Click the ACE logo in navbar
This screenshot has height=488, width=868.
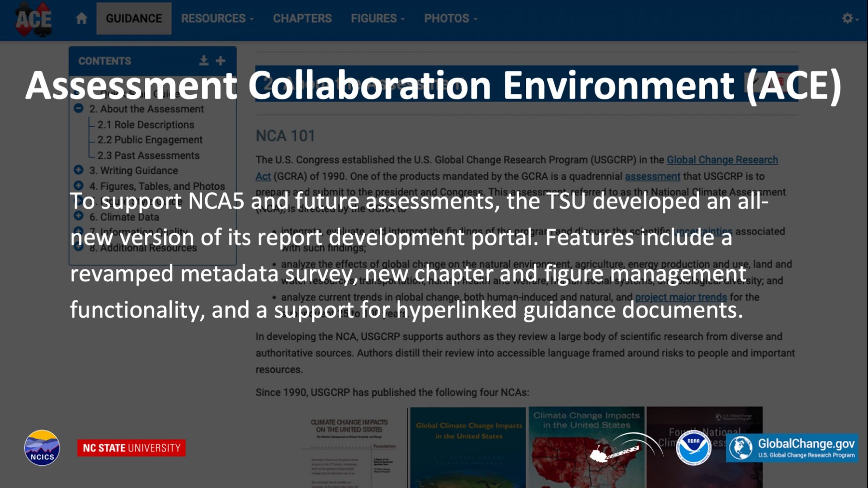click(34, 18)
